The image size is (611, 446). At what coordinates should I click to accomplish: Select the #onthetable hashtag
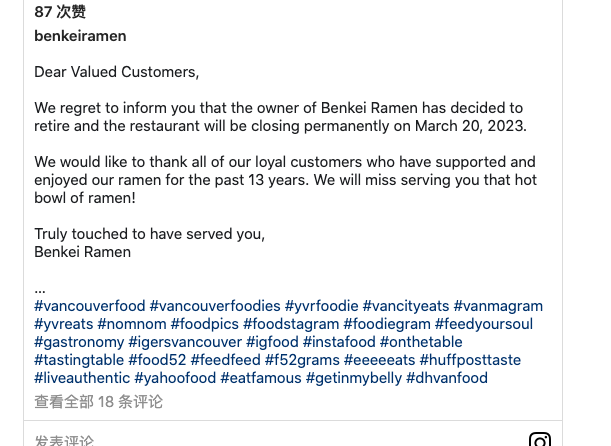click(421, 342)
